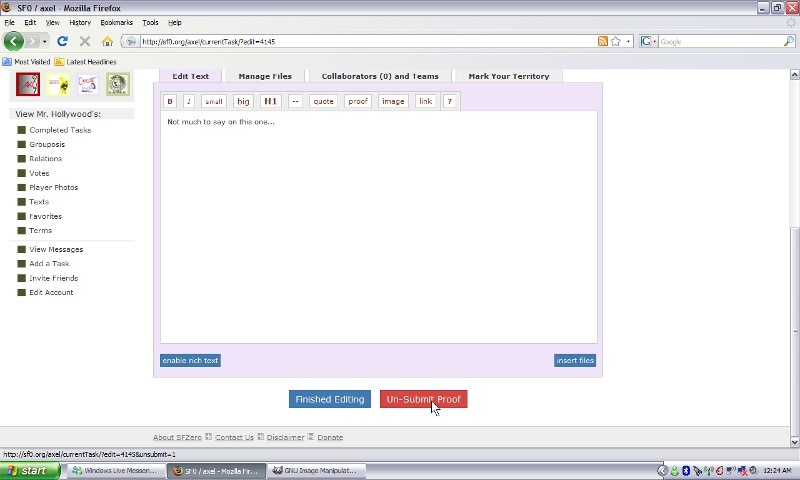
Task: Open the Bookmarks menu
Action: pos(116,22)
